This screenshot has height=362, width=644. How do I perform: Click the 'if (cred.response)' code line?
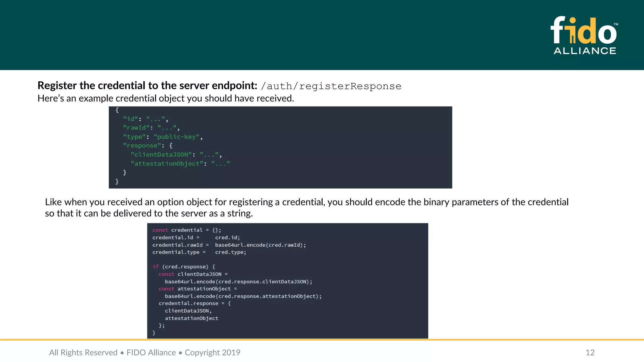[184, 267]
